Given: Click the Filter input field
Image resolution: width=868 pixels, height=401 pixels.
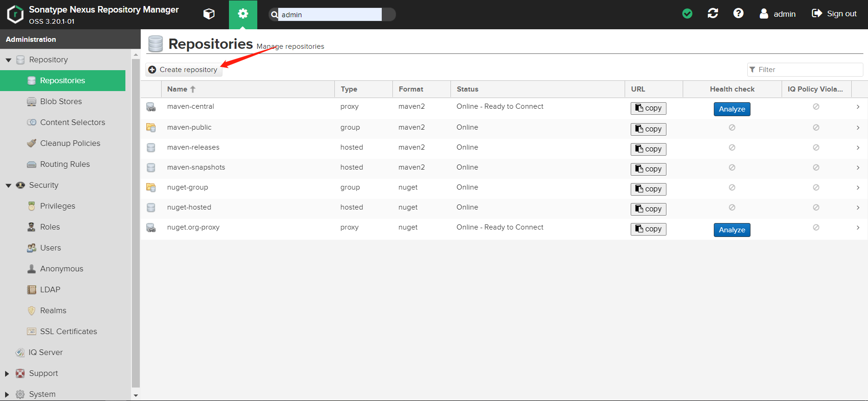Looking at the screenshot, I should pos(805,70).
